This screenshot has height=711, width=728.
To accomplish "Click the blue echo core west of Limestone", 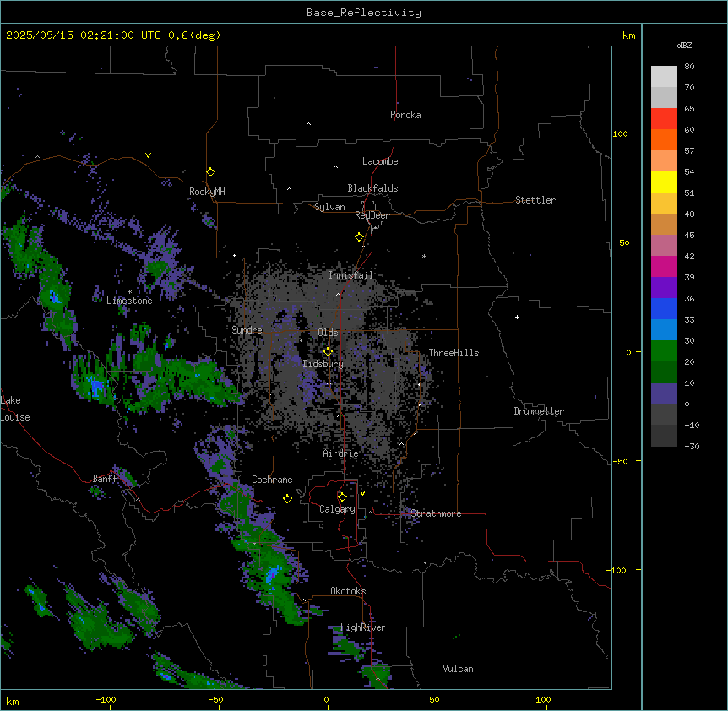I will click(54, 297).
